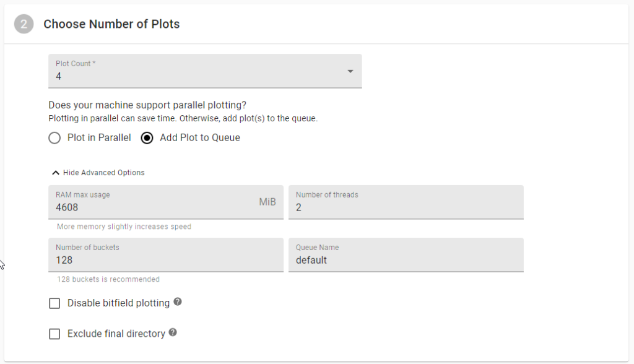The height and width of the screenshot is (364, 634).
Task: Click the chevron icon next to Hide Advanced Options
Action: point(56,173)
